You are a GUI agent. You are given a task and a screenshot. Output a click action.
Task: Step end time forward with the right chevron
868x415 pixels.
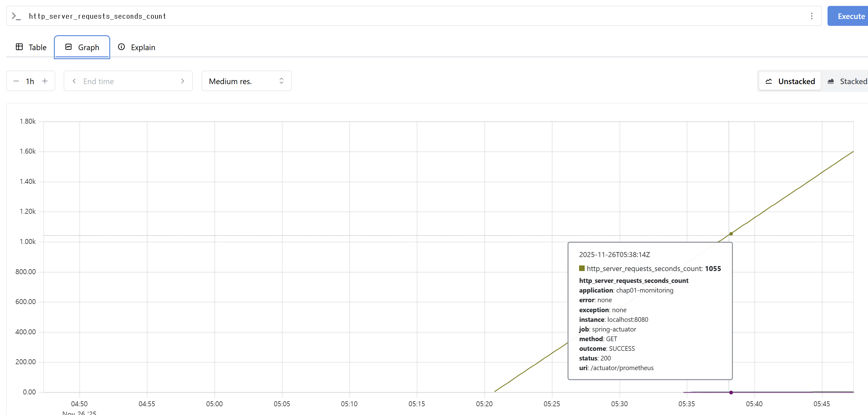coord(183,81)
